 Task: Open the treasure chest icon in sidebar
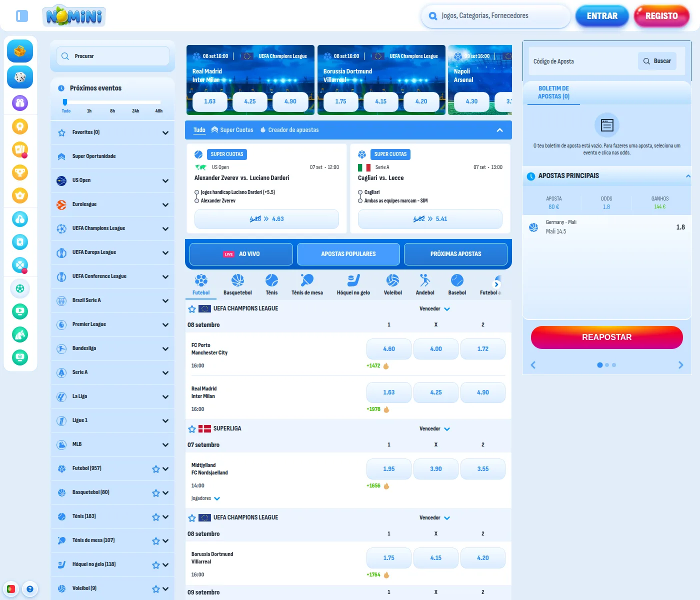(x=20, y=51)
